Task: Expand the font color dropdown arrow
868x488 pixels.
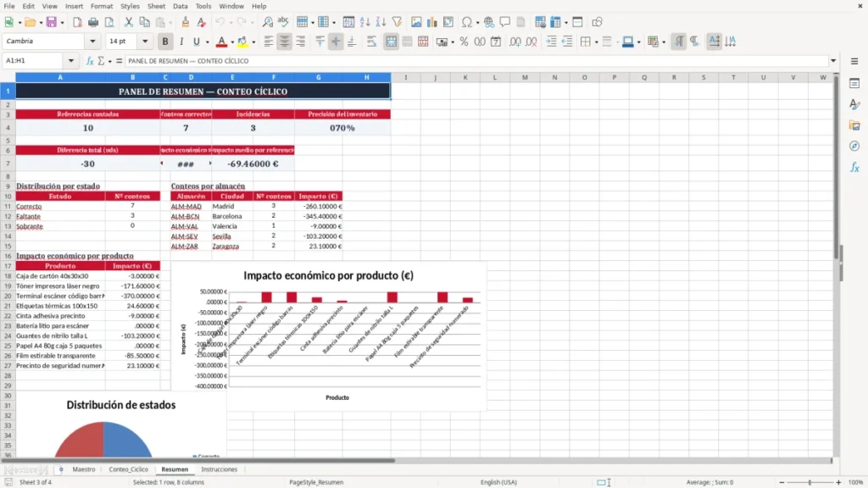Action: 232,42
